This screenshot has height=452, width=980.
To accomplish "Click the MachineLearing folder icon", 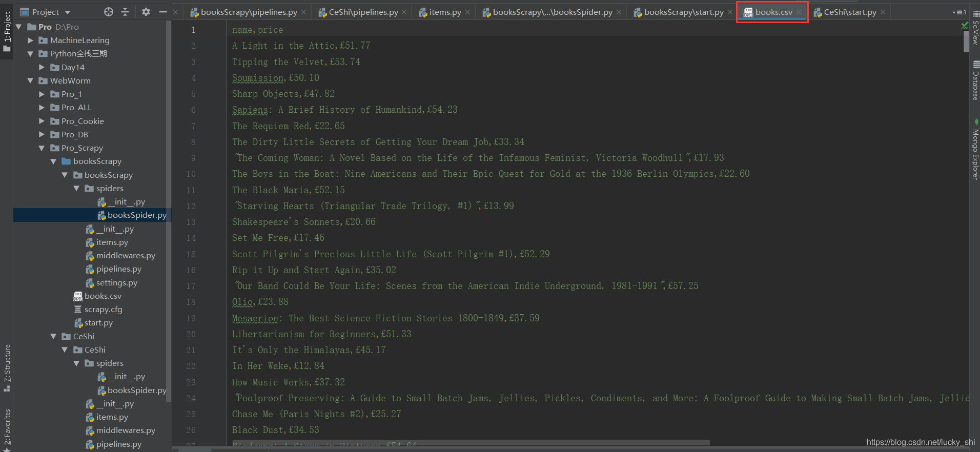I will tap(44, 40).
